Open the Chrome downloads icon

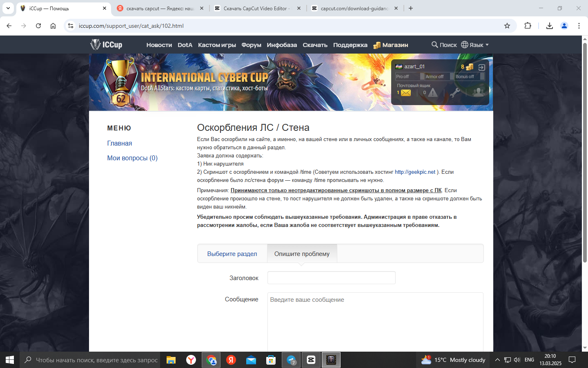pyautogui.click(x=550, y=26)
